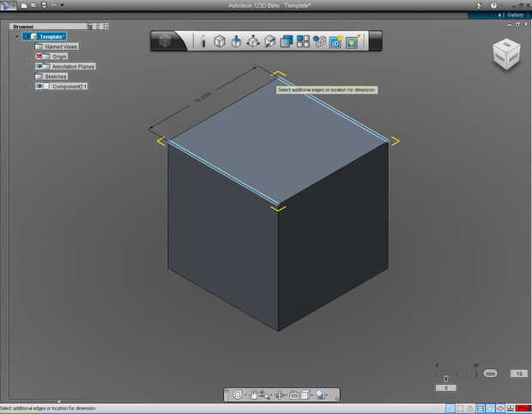Image resolution: width=532 pixels, height=414 pixels.
Task: Open the blue sphere appearance icon
Action: 319,394
